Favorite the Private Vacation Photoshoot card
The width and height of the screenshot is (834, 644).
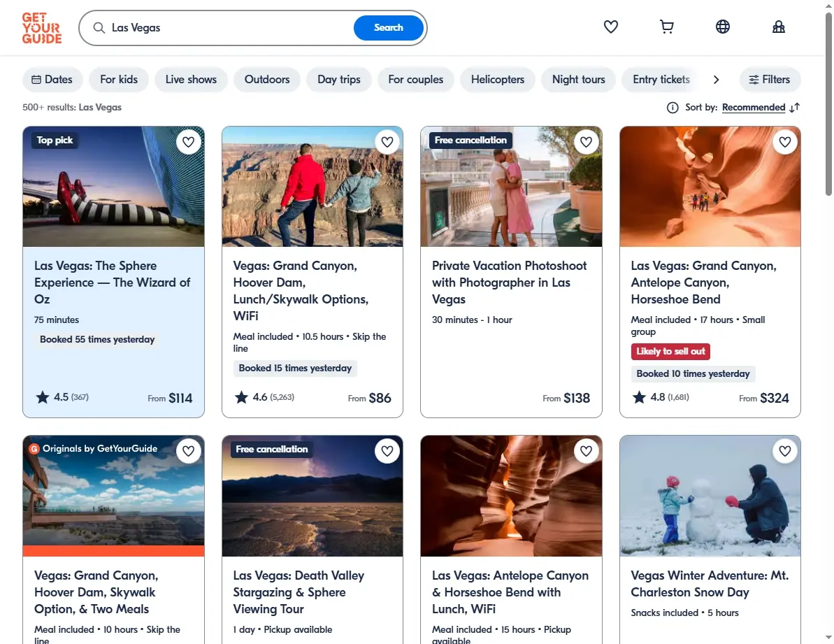pyautogui.click(x=586, y=142)
